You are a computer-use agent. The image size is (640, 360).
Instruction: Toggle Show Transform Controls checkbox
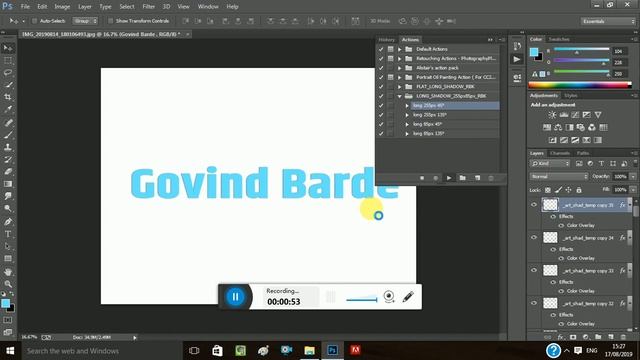pyautogui.click(x=110, y=21)
